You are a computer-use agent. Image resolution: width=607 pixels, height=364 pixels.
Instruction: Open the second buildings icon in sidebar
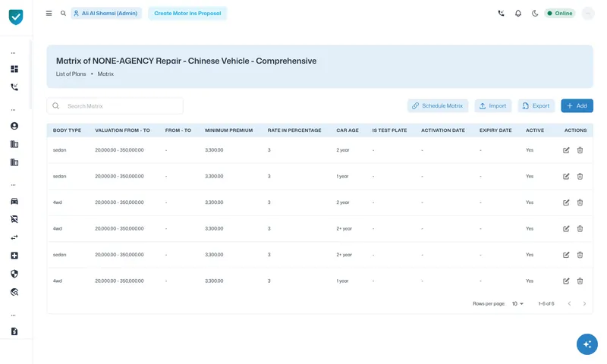[14, 162]
